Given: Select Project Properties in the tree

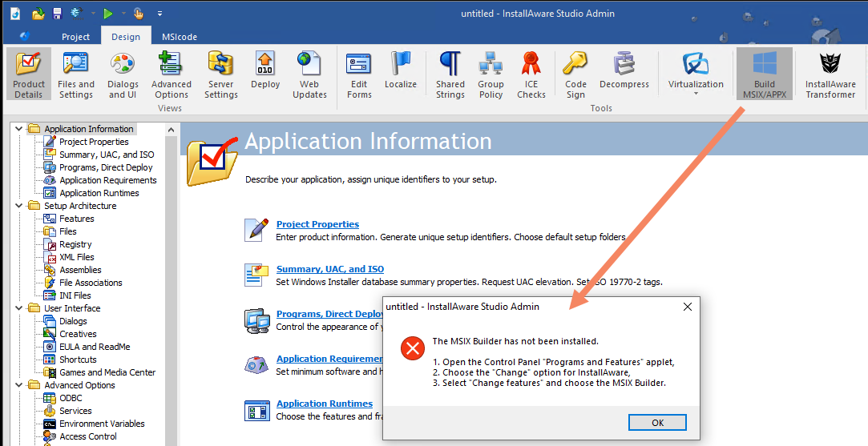Looking at the screenshot, I should [94, 142].
